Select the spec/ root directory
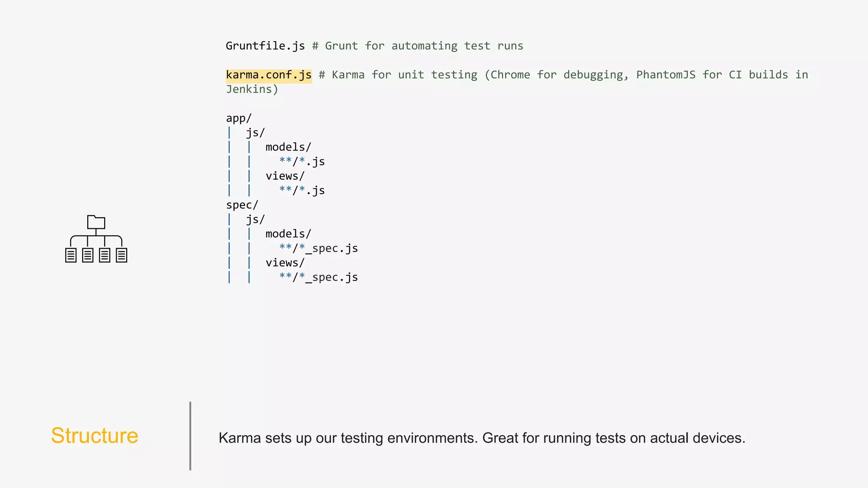Screen dimensions: 868x488 pos(242,205)
